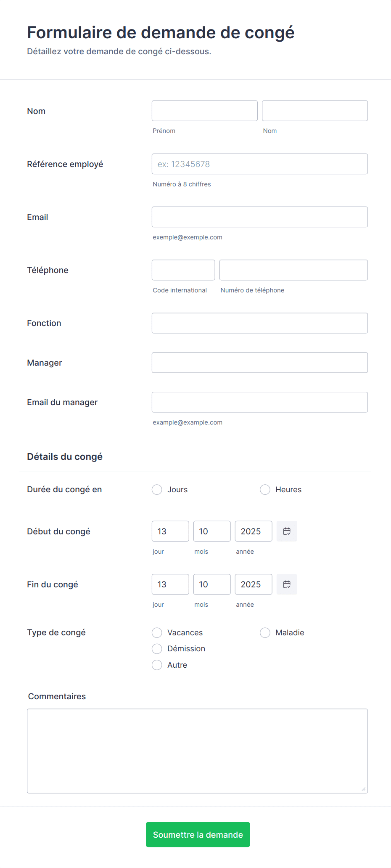
Task: Choose Maladie as leave type
Action: coord(265,633)
